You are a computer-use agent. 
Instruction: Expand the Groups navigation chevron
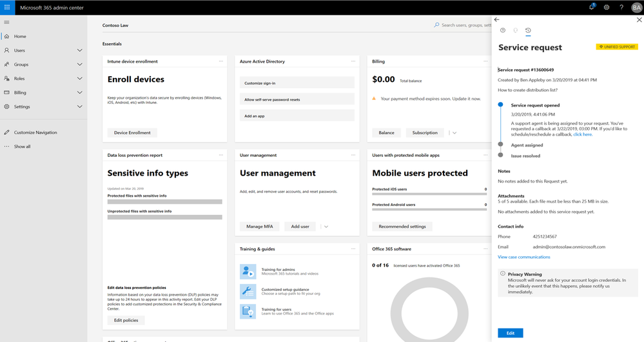tap(80, 64)
